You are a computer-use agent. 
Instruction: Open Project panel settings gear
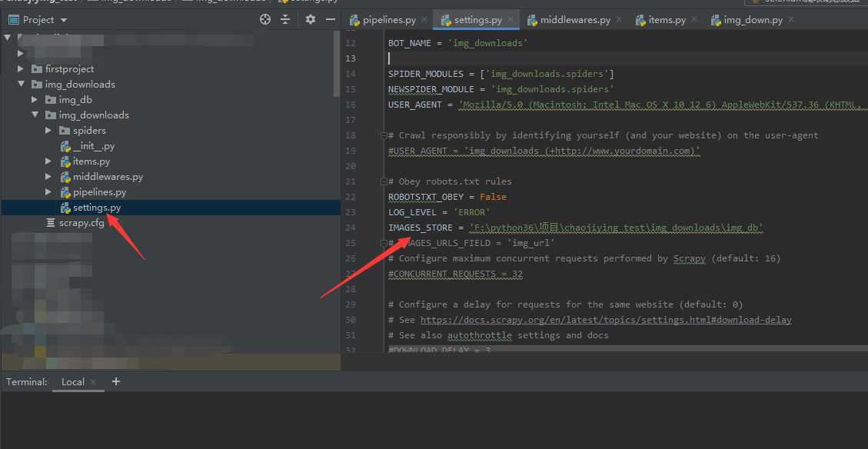(x=311, y=19)
